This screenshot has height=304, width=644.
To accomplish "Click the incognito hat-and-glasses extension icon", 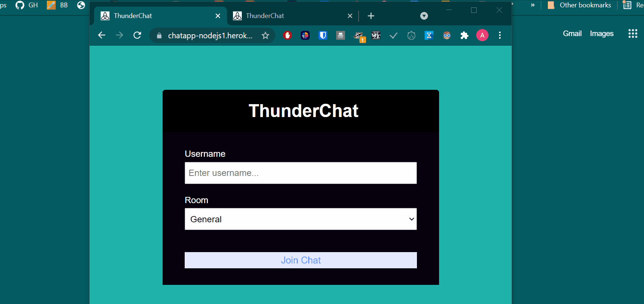I will (x=341, y=35).
